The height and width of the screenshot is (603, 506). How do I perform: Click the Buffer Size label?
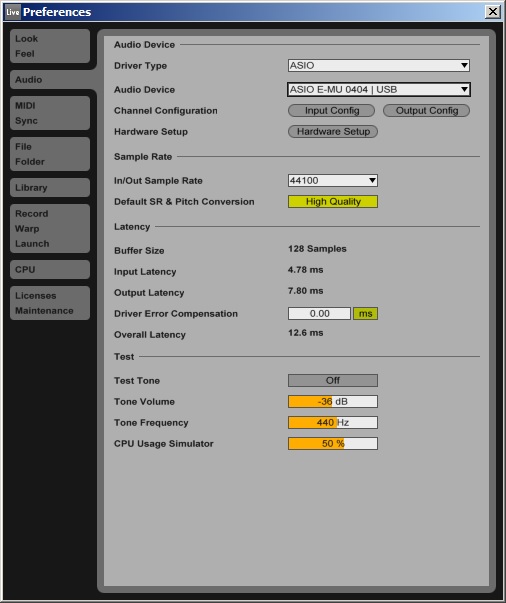pos(139,251)
